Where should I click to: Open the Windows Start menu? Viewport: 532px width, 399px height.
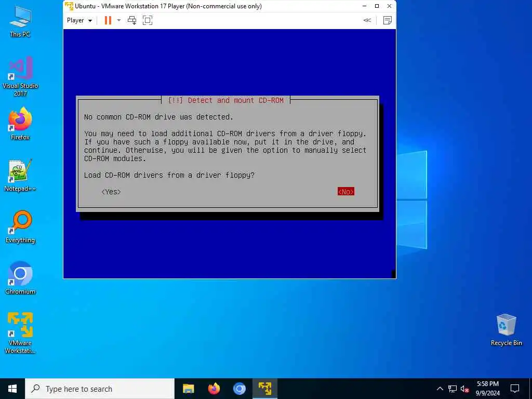12,389
